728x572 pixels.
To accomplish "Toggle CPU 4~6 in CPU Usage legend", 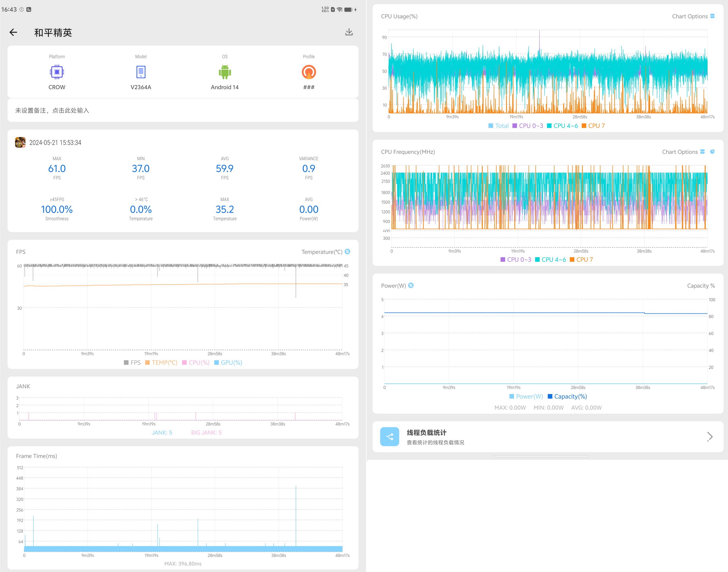I will (x=562, y=126).
